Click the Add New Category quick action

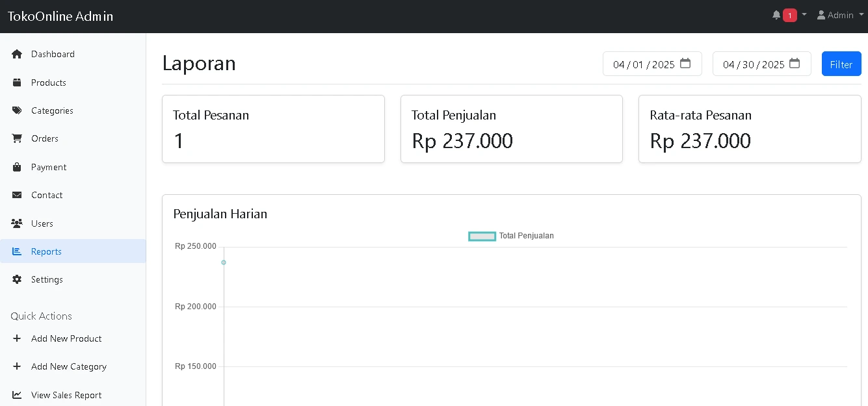(73, 366)
